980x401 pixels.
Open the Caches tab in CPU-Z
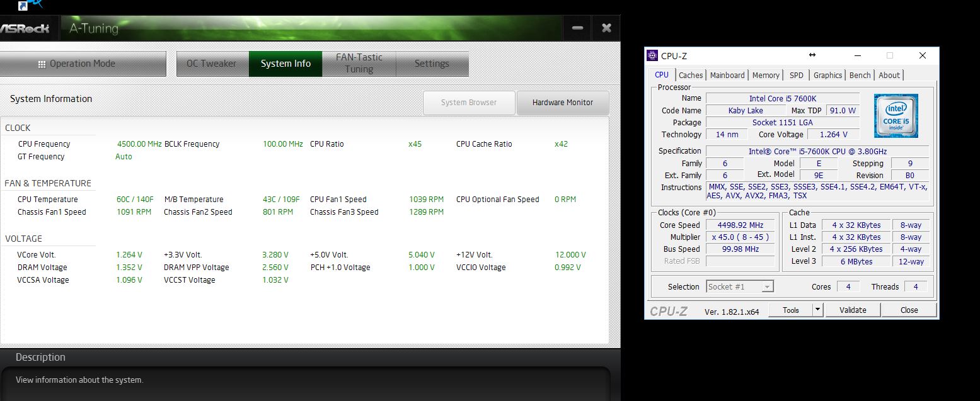(691, 75)
